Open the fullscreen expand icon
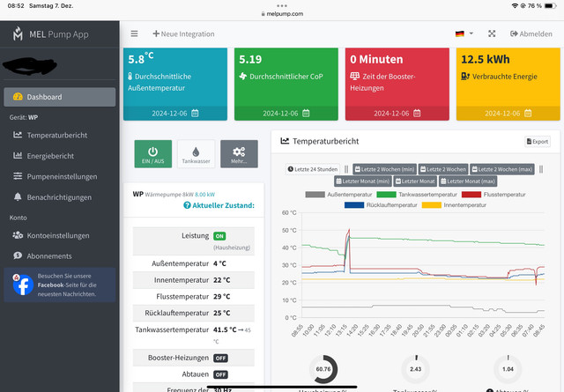The height and width of the screenshot is (392, 564). (x=492, y=33)
